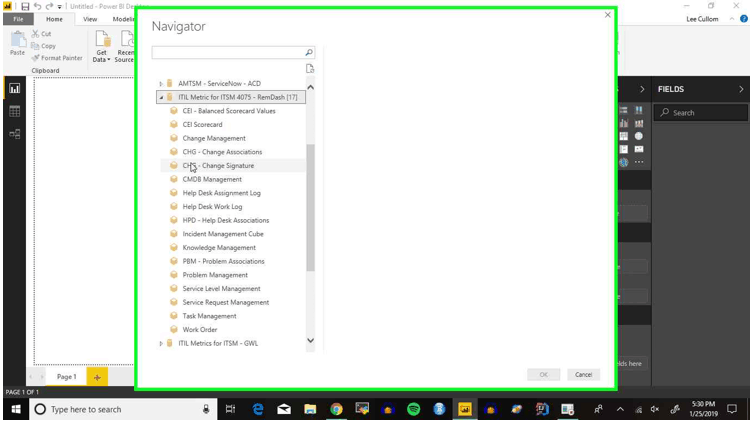Open Microsoft Edge from the taskbar

pyautogui.click(x=258, y=409)
